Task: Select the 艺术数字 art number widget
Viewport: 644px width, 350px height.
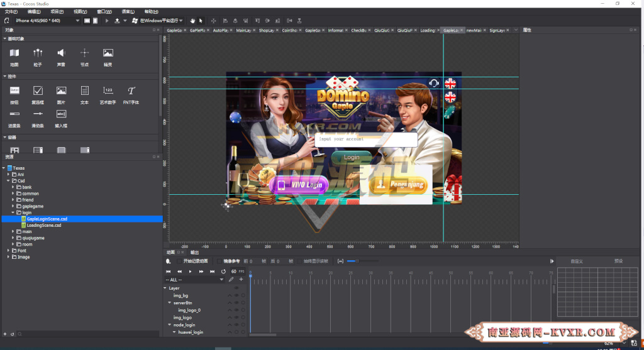Action: pos(108,95)
